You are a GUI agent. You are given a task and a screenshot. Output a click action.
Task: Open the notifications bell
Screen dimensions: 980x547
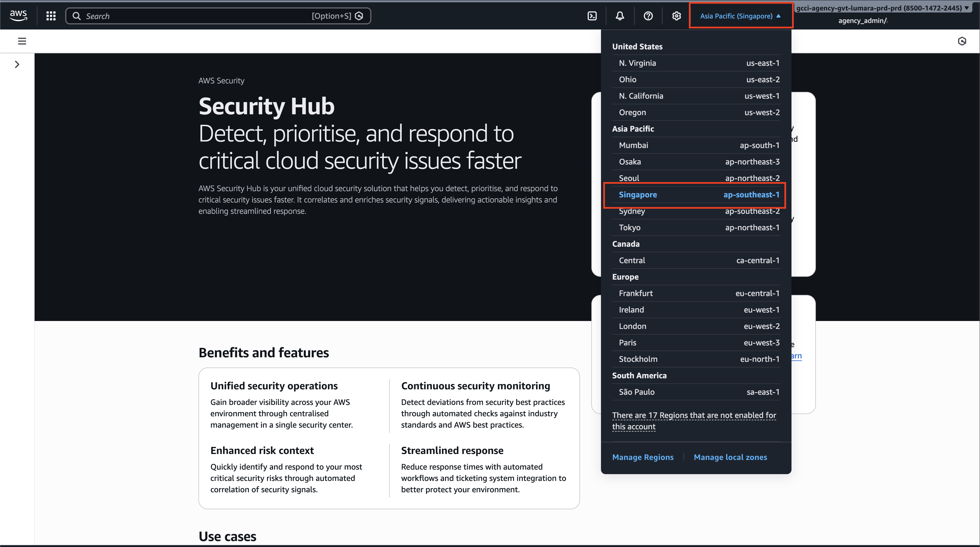620,16
